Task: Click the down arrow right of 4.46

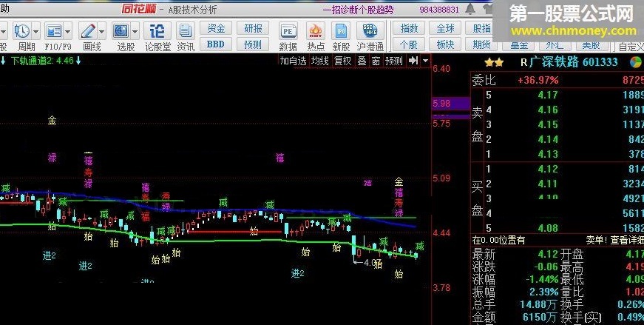Action: pos(78,61)
